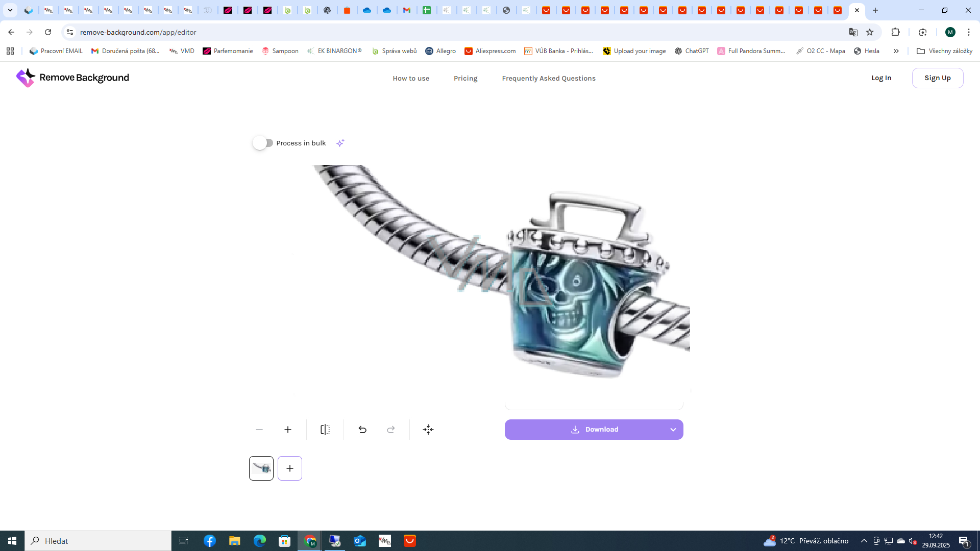This screenshot has height=551, width=980.
Task: Open the Chrome tab search dropdown
Action: click(10, 10)
